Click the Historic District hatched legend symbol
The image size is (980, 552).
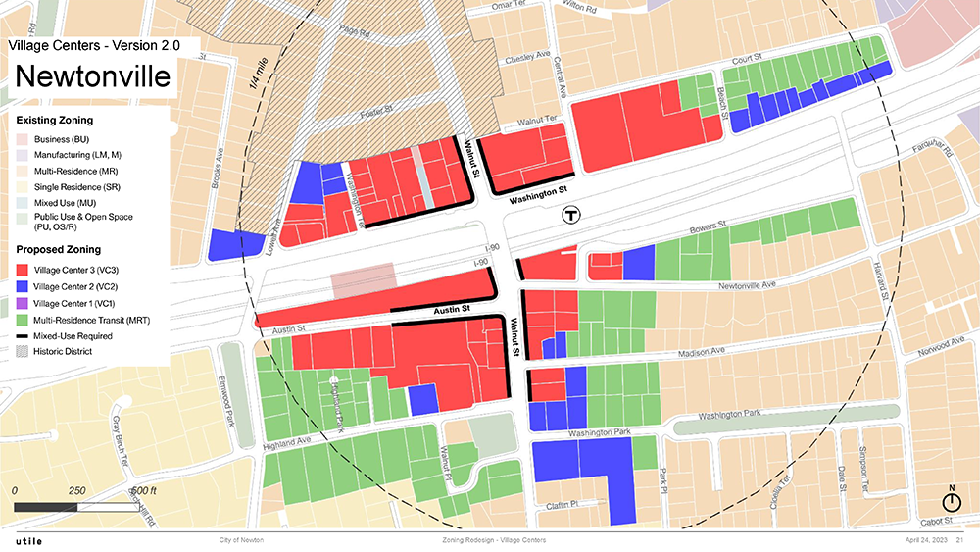pos(22,353)
